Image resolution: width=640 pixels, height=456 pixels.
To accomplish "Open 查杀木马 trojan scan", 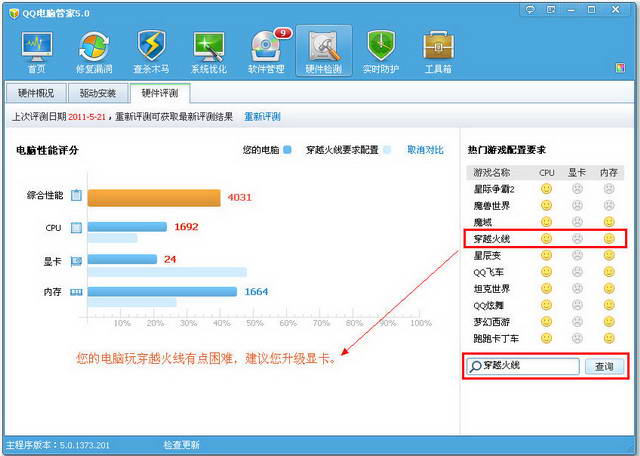I will (x=151, y=52).
